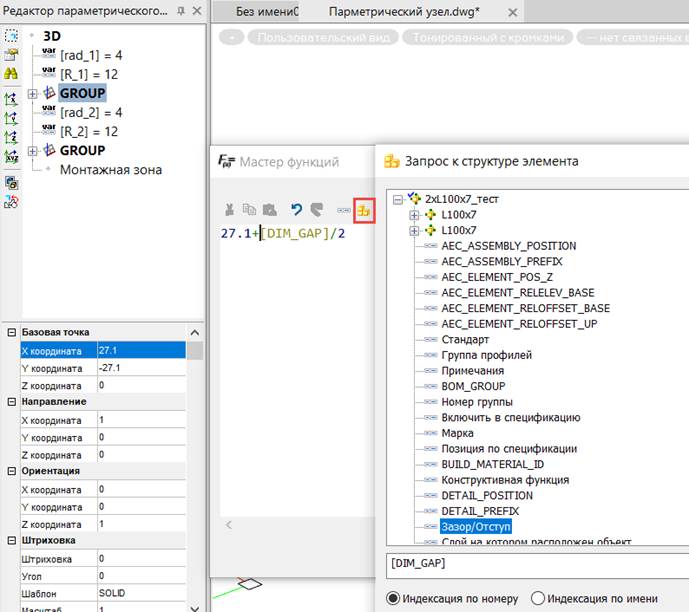Expand the first GROUP tree node
The image size is (689, 612).
[x=32, y=94]
